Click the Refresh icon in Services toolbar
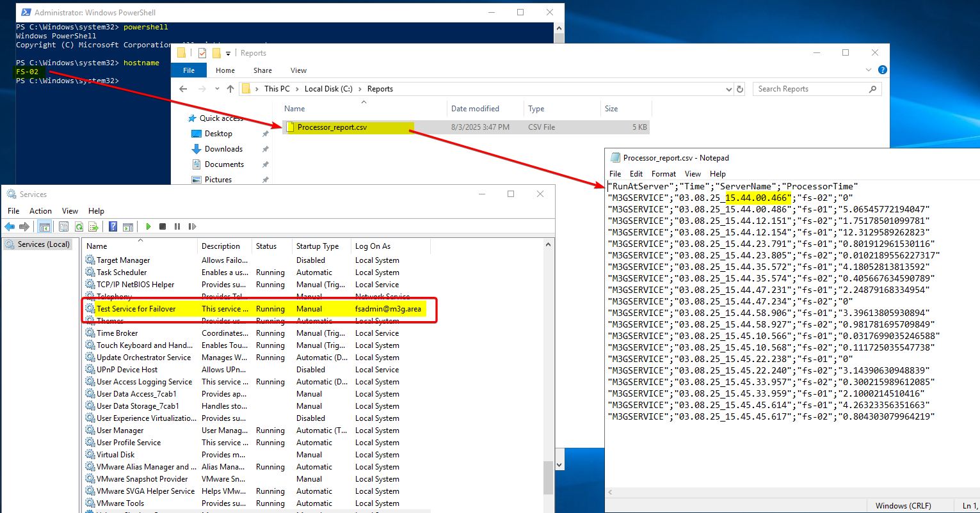The height and width of the screenshot is (513, 980). click(79, 226)
